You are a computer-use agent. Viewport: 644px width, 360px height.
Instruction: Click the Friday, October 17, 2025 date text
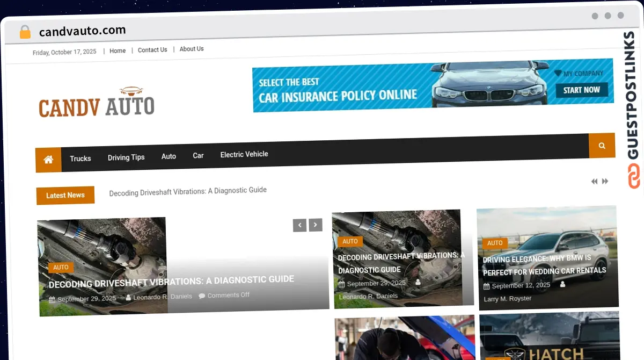tap(64, 53)
